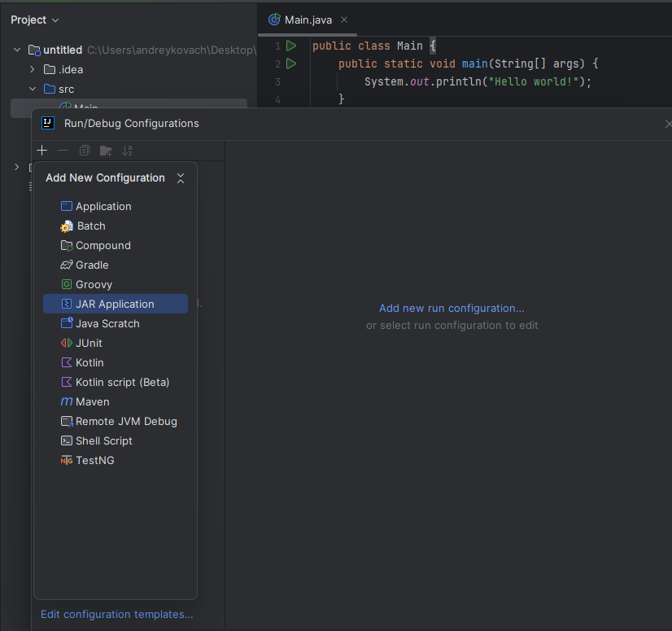Choose Maven configuration type
Screen dimensions: 672x631
point(116,401)
